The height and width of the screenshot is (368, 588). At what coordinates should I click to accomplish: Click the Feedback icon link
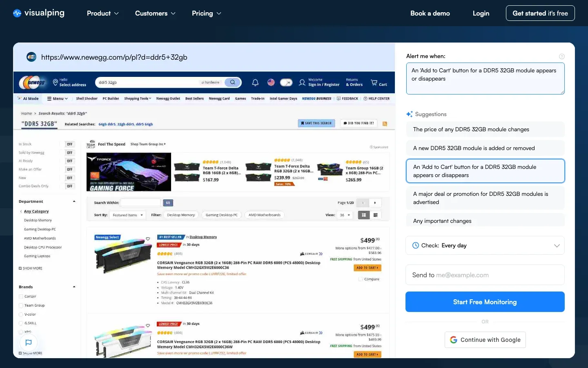click(347, 99)
